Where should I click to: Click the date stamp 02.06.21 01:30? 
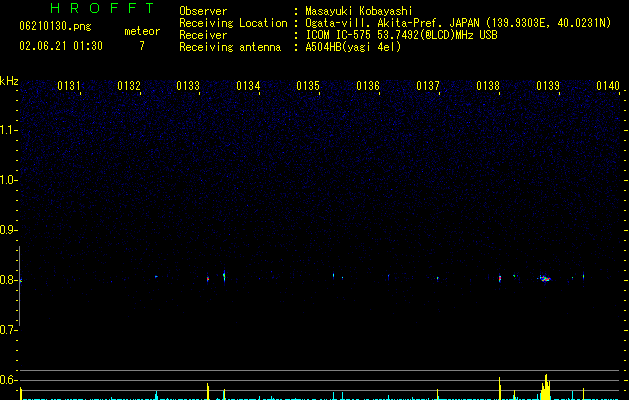61,46
